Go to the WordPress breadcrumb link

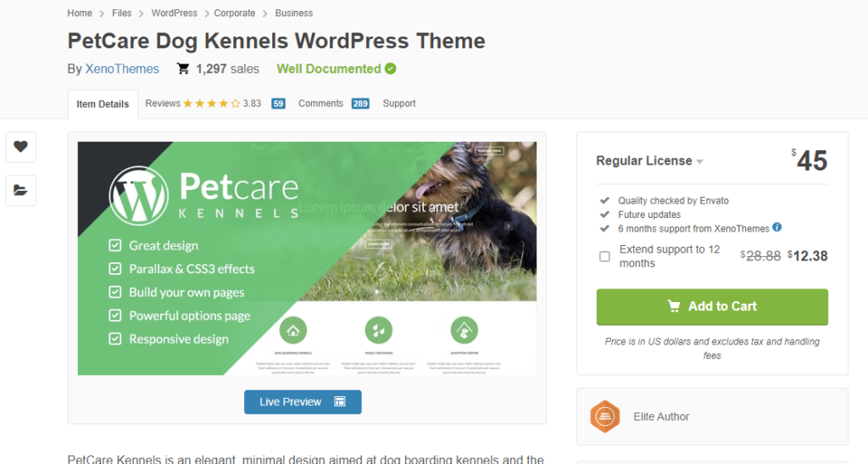[x=175, y=13]
